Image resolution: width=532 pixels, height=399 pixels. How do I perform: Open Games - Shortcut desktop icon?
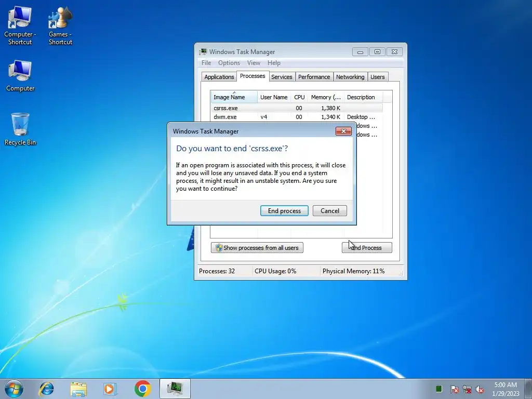[60, 26]
